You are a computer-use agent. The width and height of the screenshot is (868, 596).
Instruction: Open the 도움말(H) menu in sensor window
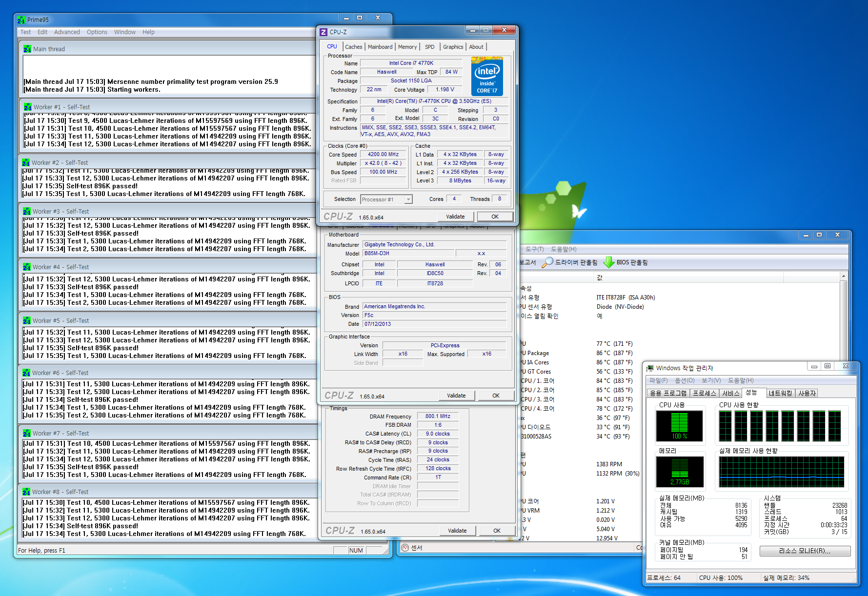click(x=564, y=249)
